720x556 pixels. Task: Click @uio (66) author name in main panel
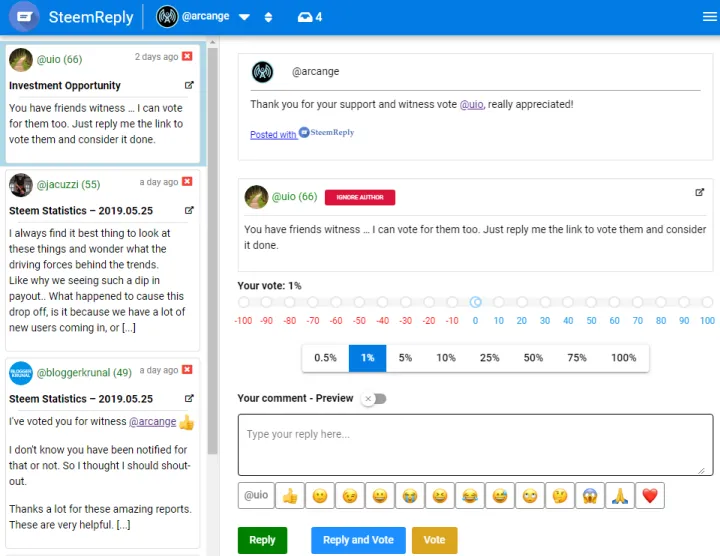[294, 197]
